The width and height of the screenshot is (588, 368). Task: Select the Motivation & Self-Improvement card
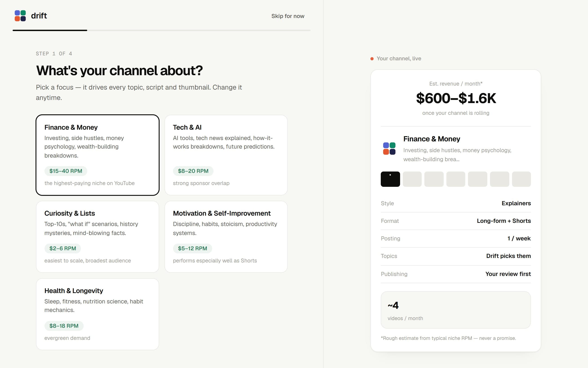pyautogui.click(x=226, y=237)
